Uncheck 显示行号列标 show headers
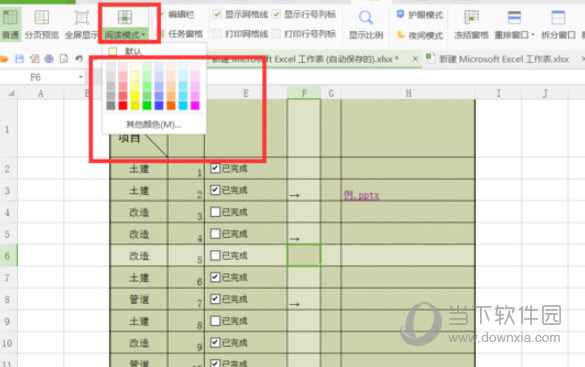The height and width of the screenshot is (367, 585). pyautogui.click(x=276, y=15)
